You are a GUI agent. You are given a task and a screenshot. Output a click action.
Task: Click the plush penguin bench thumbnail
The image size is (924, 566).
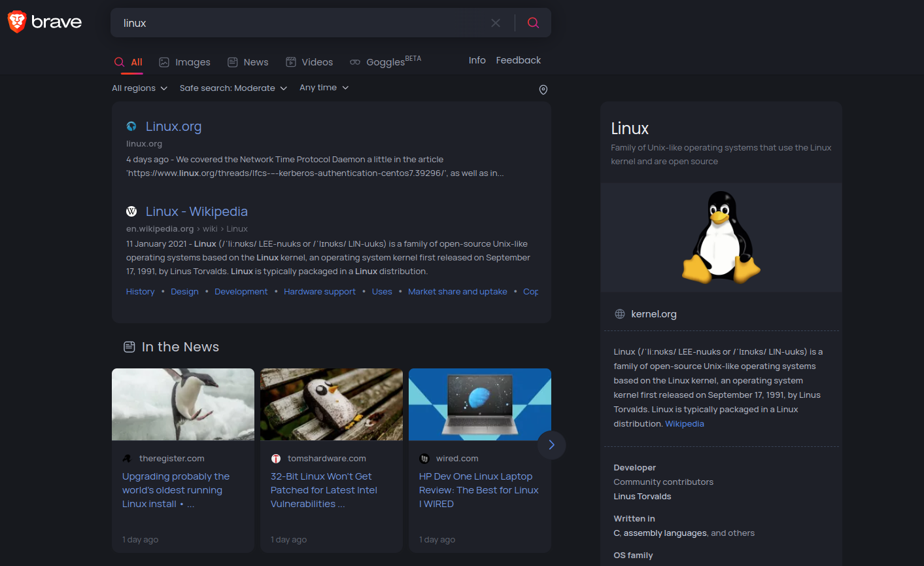click(332, 404)
